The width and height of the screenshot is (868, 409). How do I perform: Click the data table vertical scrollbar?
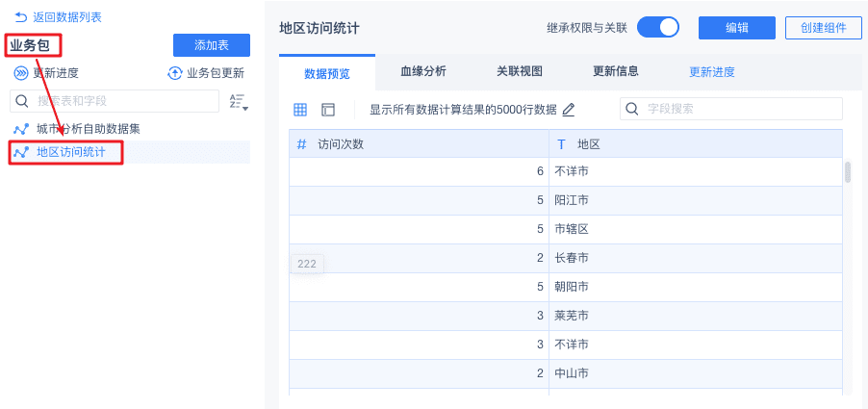coord(848,173)
